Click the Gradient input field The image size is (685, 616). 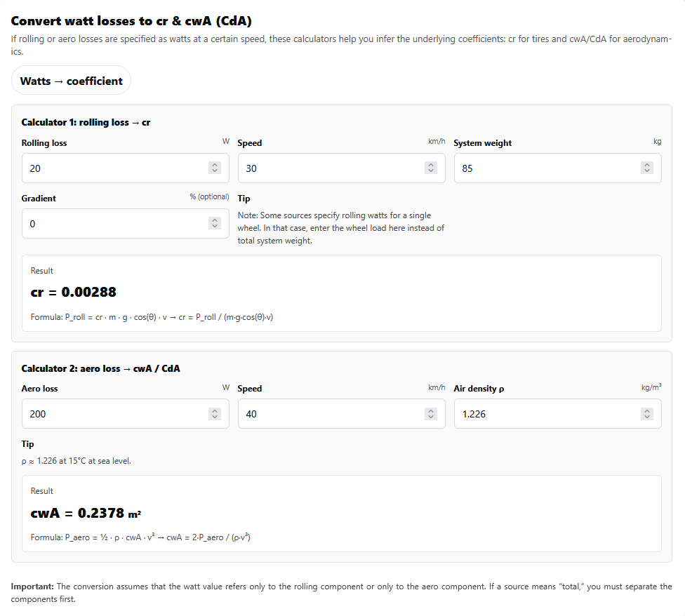click(x=112, y=224)
